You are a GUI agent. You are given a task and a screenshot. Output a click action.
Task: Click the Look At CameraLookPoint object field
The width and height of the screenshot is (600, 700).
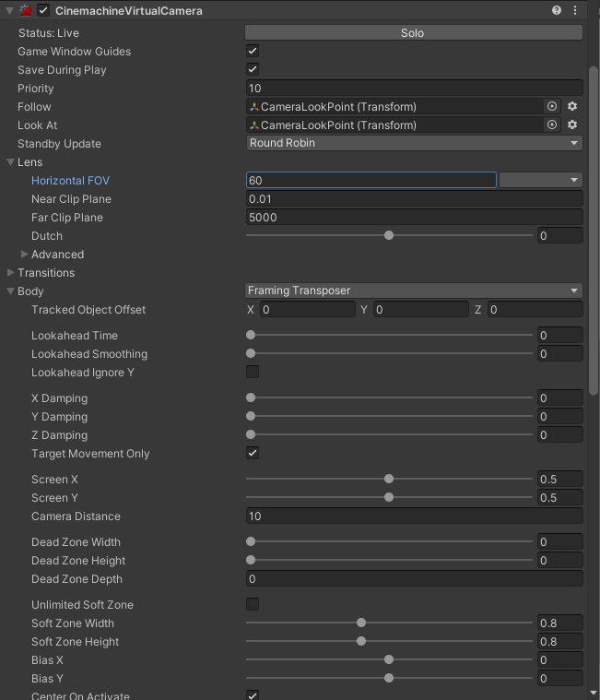click(394, 125)
